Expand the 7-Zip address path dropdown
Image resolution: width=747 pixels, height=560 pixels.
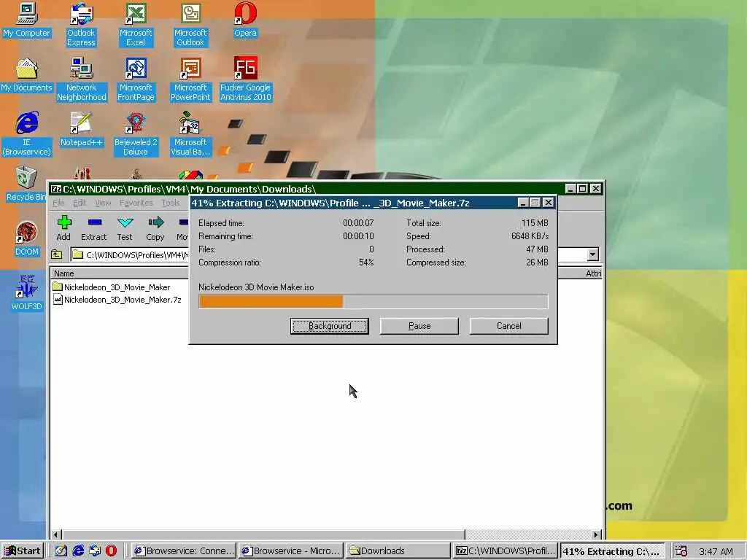[592, 254]
